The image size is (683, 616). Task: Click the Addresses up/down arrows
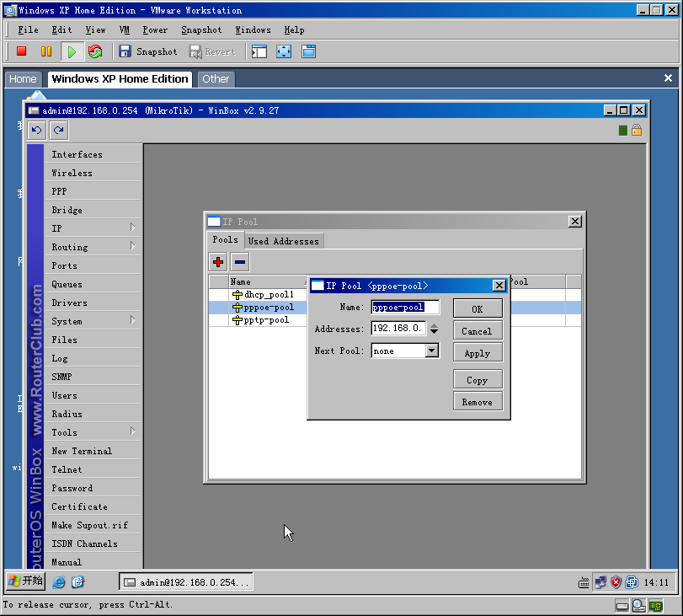pos(434,329)
